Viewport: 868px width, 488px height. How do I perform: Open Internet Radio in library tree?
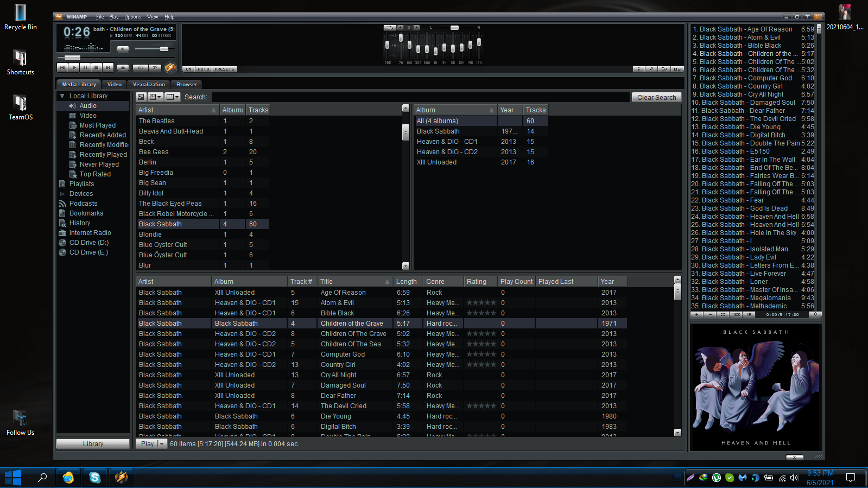coord(90,233)
